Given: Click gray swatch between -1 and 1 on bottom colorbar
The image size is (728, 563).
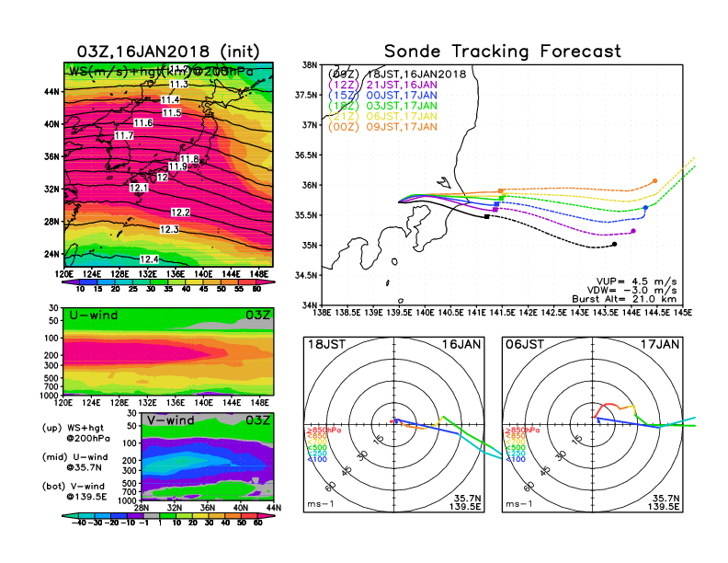Looking at the screenshot, I should [x=151, y=515].
